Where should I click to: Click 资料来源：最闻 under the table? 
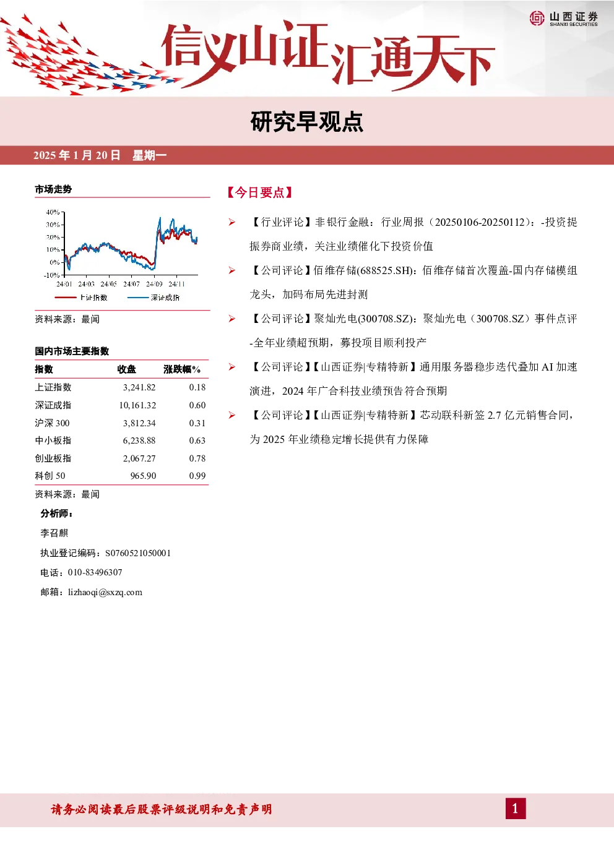(67, 494)
